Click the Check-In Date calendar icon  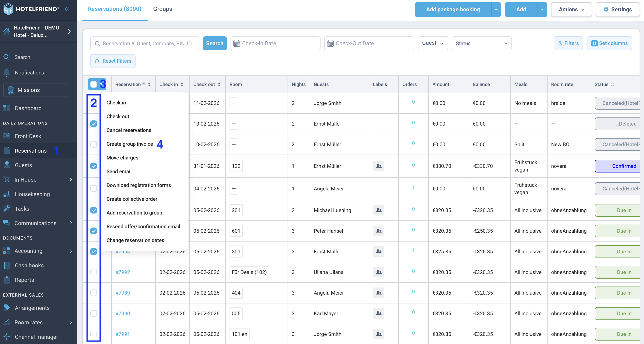tap(236, 43)
